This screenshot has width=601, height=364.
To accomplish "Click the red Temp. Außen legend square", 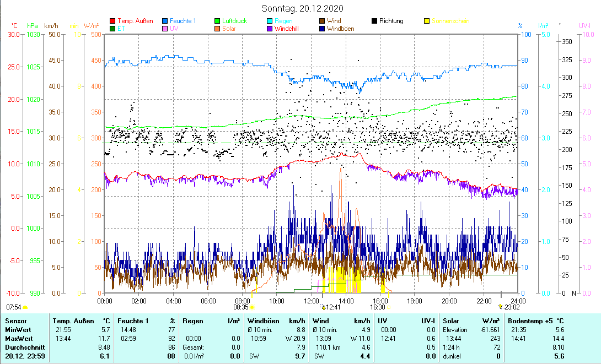I will coord(113,21).
